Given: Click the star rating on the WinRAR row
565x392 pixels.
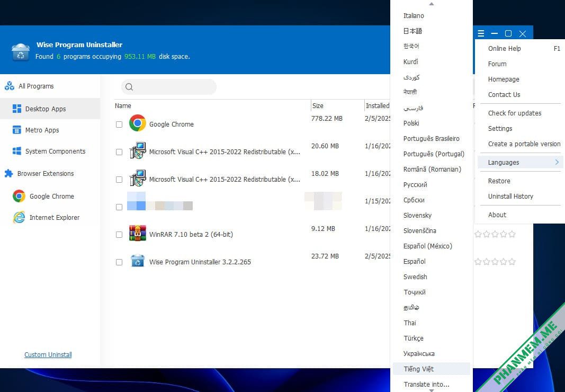Looking at the screenshot, I should tap(495, 235).
